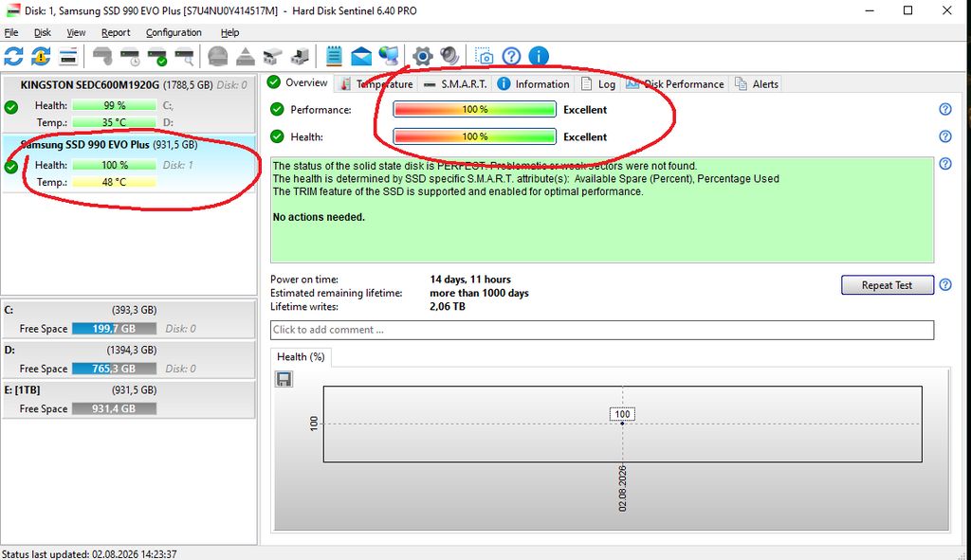Click the globe and monitor network icon

coord(389,56)
